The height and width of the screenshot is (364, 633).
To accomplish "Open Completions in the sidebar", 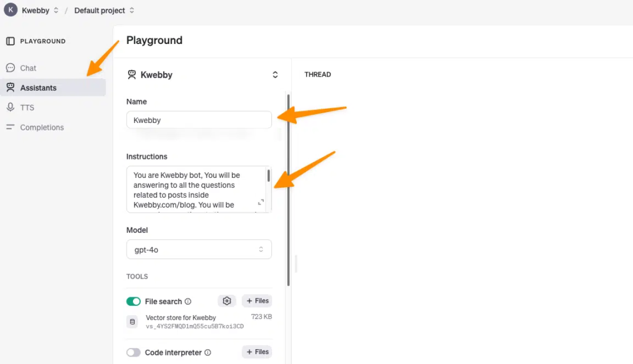I will [x=41, y=127].
